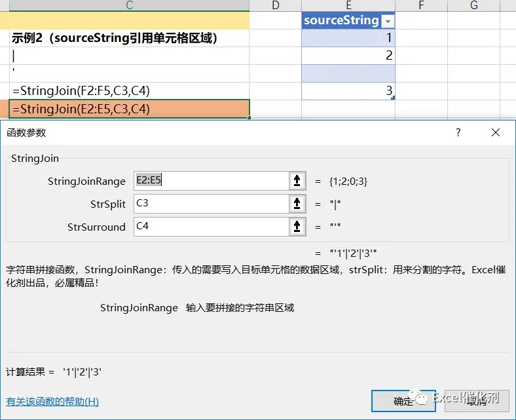The height and width of the screenshot is (420, 516).
Task: Click the StrSplit field label
Action: click(108, 204)
